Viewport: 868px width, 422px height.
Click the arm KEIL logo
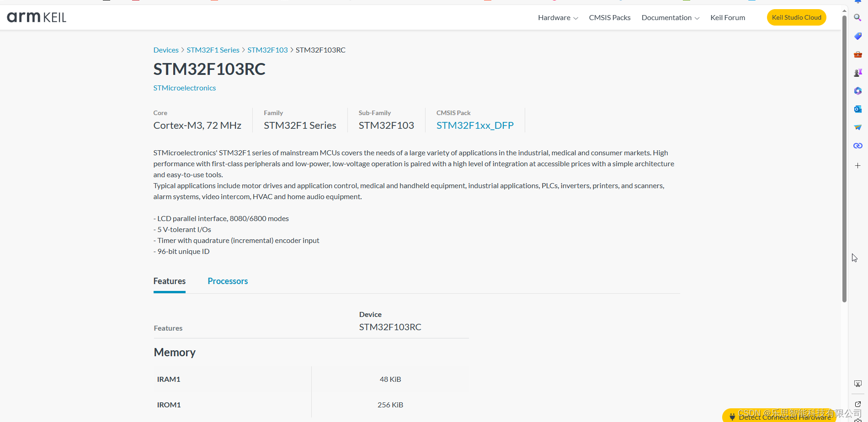click(37, 17)
